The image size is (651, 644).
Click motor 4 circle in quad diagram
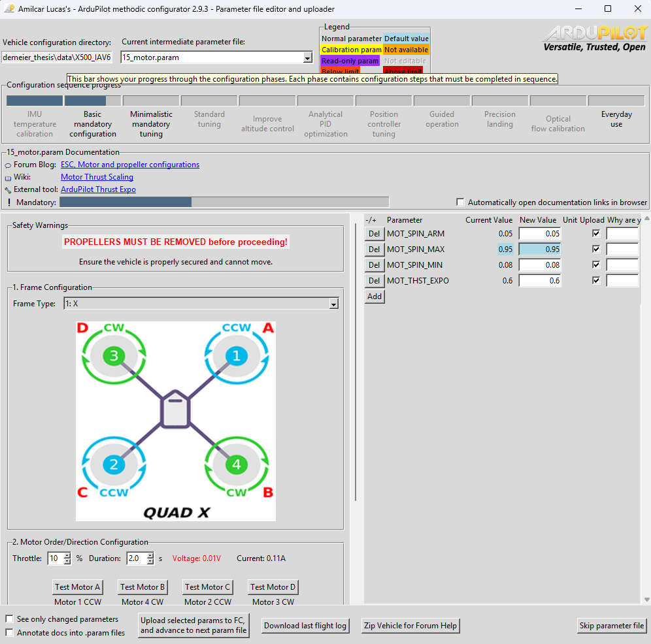point(237,465)
